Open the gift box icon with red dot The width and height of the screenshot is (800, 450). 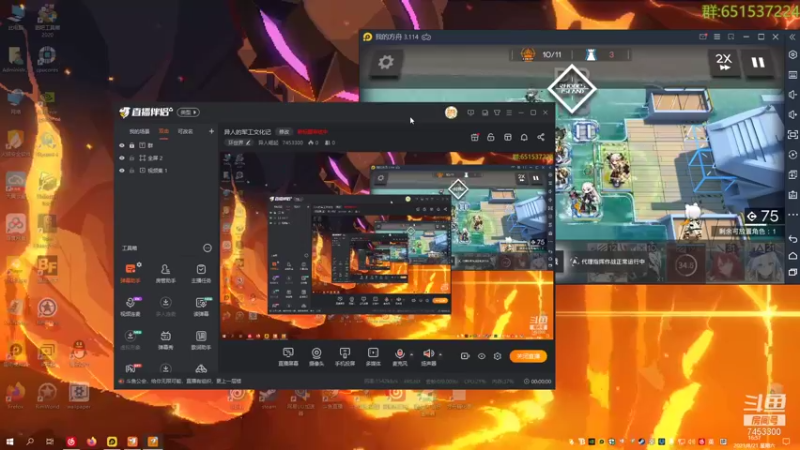(x=474, y=137)
